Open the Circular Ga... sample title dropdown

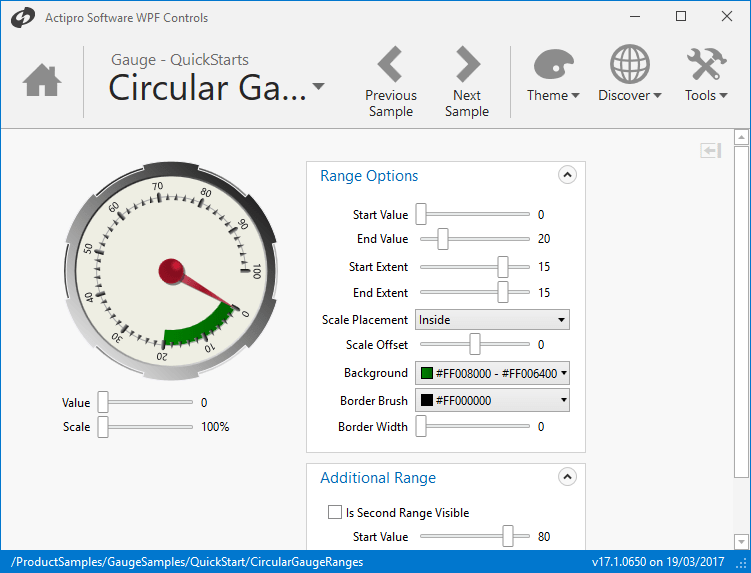point(319,87)
